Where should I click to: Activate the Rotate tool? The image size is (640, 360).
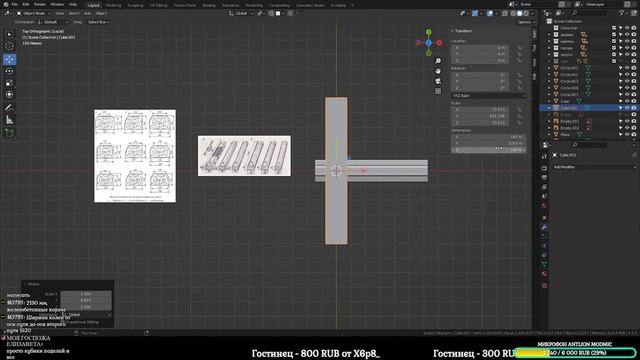[x=9, y=71]
